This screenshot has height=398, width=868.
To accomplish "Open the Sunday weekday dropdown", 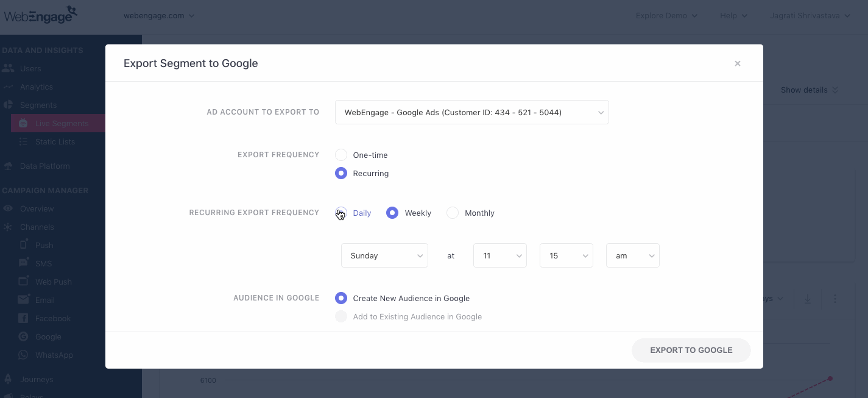I will pos(385,255).
